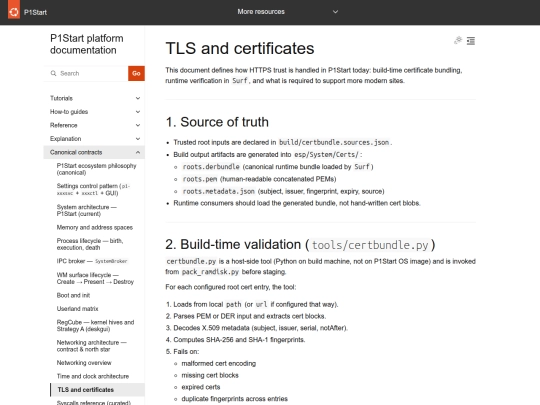Click the TLS and certificates heading
The width and height of the screenshot is (540, 405).
240,48
